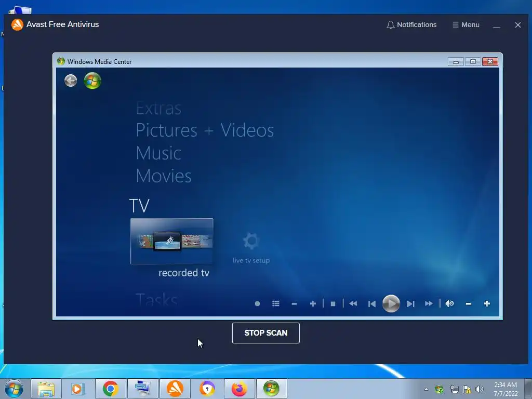Maximize the Windows Media Center window
Screen dimensions: 532x399
[x=473, y=61]
